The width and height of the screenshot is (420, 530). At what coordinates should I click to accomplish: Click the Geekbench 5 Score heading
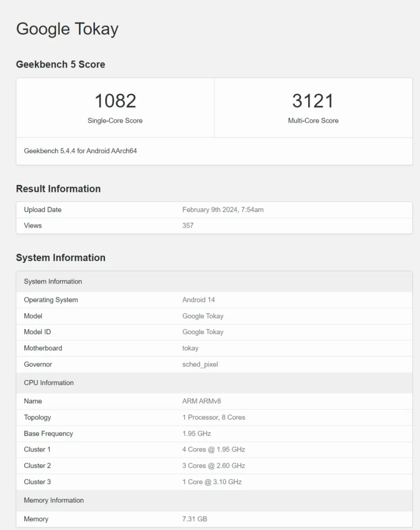tap(60, 64)
